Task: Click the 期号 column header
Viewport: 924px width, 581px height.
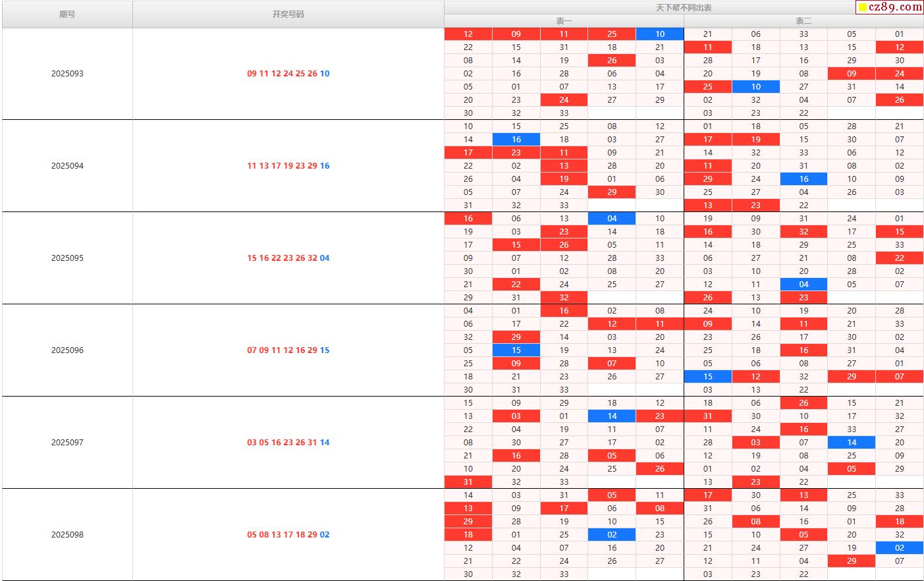Action: [x=67, y=14]
